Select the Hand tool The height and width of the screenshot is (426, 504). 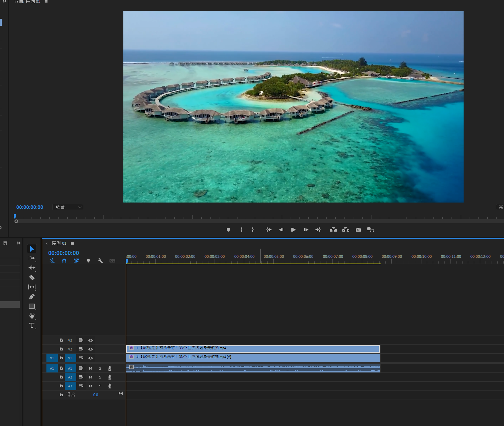[x=32, y=316]
